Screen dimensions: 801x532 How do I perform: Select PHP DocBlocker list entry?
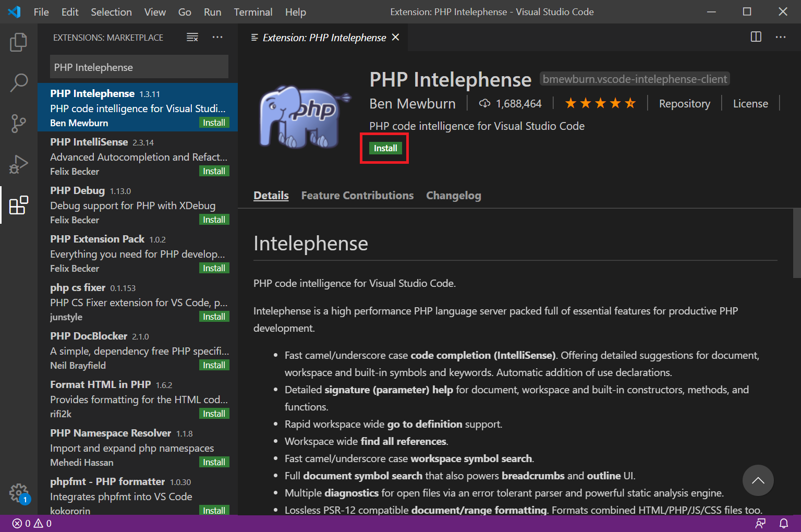(138, 350)
